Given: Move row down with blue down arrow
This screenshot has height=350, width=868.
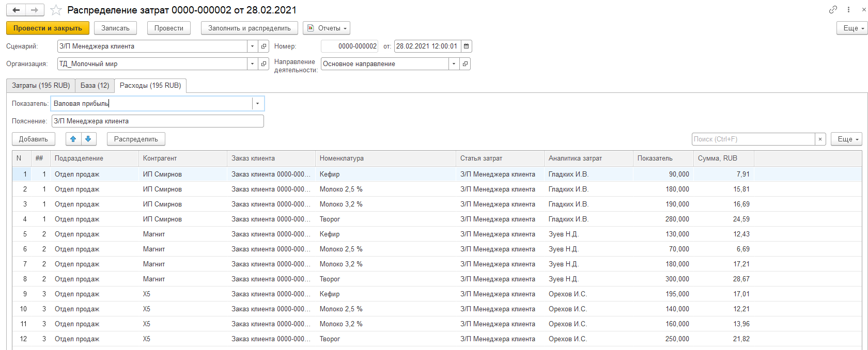Looking at the screenshot, I should 88,139.
